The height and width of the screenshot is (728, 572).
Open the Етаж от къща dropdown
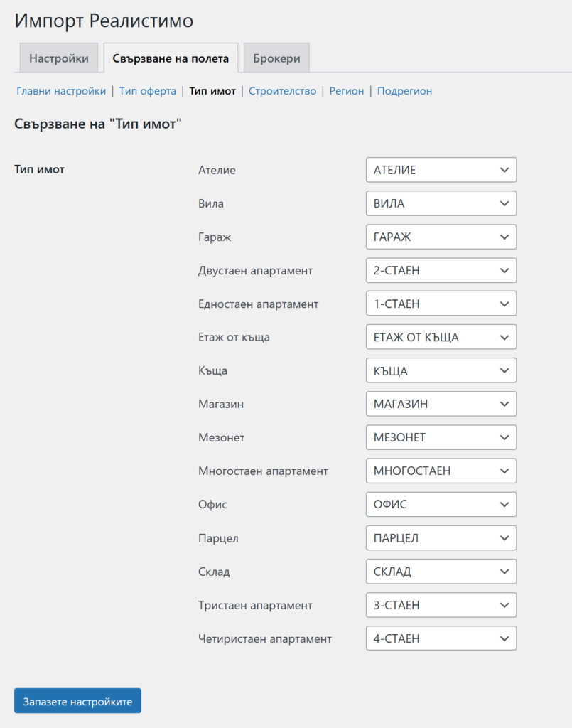click(x=441, y=337)
